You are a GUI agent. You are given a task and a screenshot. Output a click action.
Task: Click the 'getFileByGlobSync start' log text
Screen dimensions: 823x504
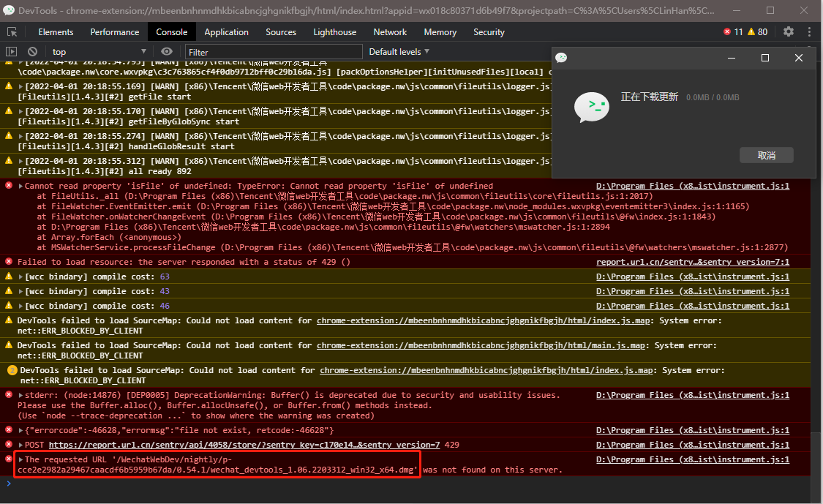184,122
